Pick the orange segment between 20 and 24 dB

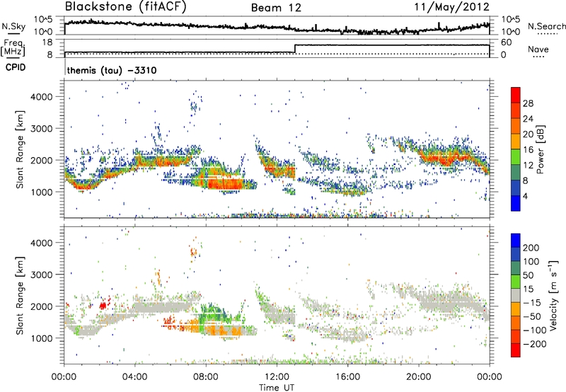516,127
